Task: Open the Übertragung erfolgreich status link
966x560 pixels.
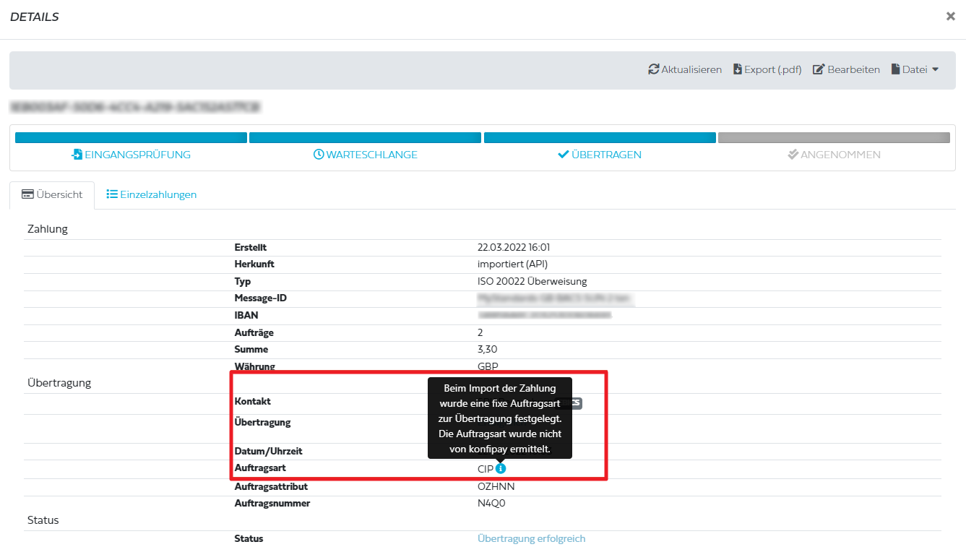Action: coord(531,538)
